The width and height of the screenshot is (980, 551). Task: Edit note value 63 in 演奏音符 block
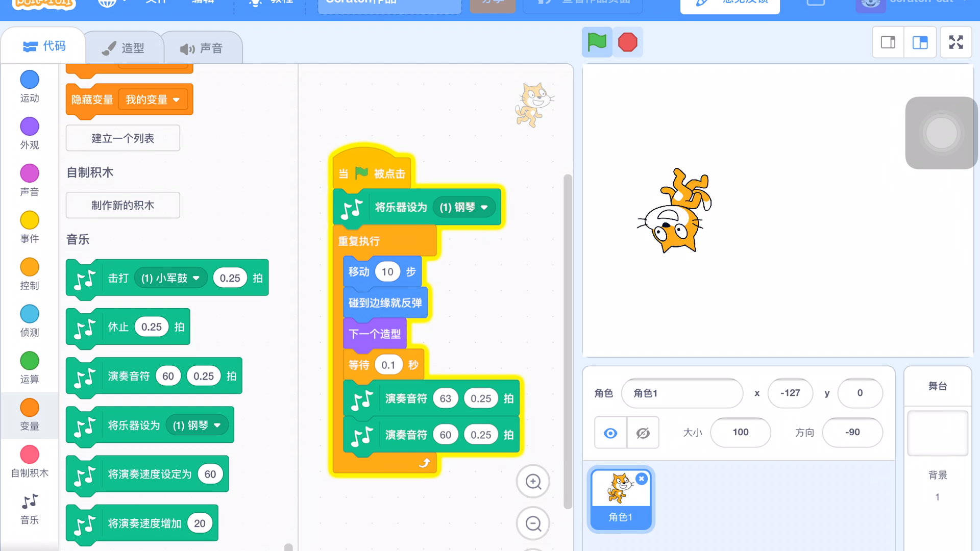point(446,398)
